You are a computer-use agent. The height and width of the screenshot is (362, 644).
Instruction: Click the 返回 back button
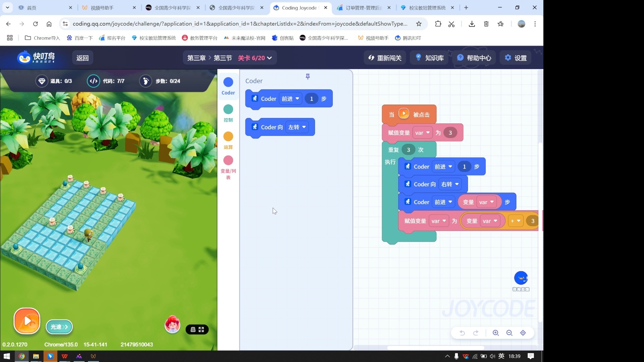coord(83,58)
